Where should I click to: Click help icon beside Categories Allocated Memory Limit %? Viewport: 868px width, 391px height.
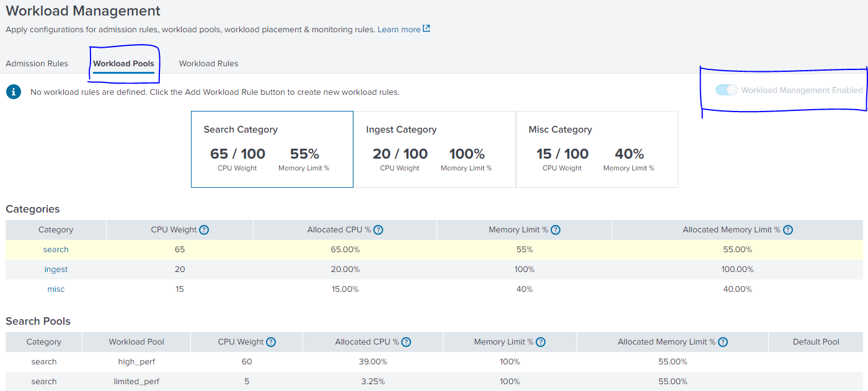[788, 230]
